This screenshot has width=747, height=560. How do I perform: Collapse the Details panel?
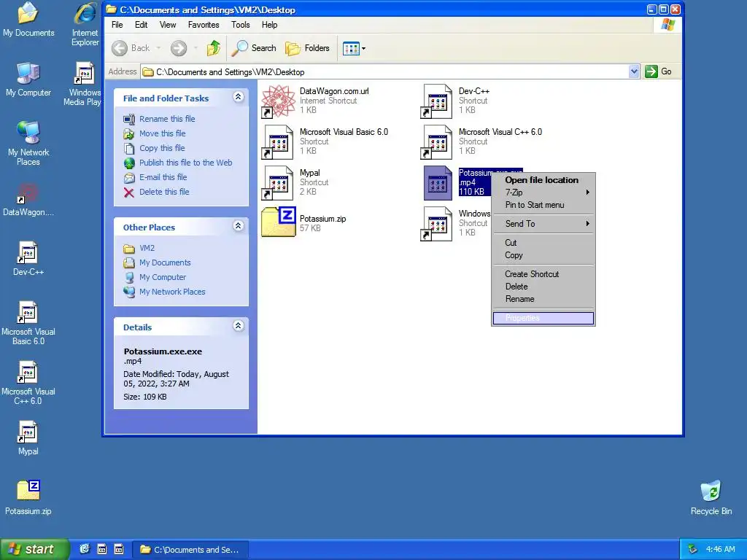(x=239, y=326)
